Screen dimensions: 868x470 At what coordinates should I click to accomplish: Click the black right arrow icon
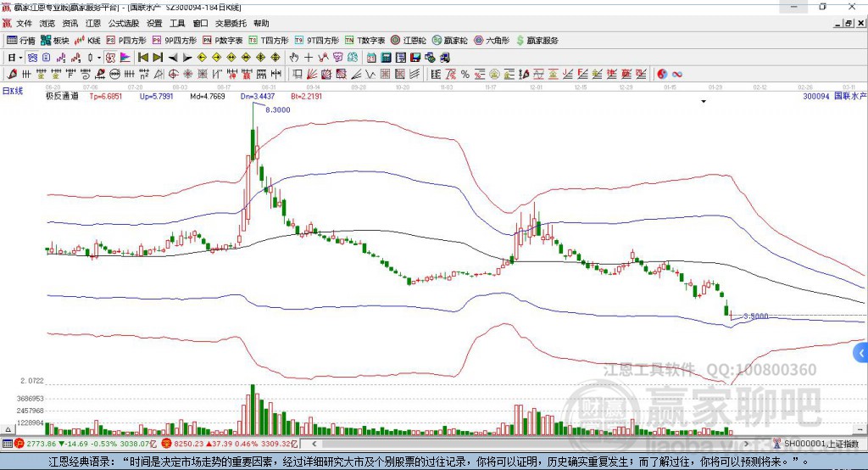click(x=187, y=58)
